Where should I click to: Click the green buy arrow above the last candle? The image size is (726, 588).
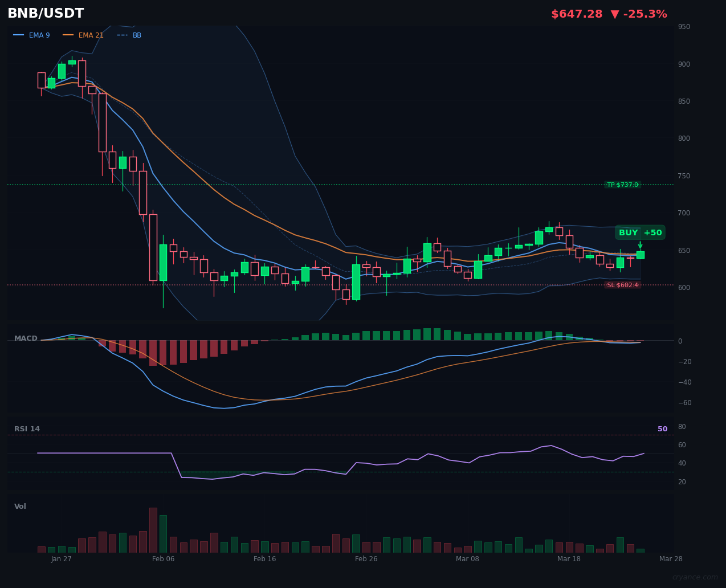[x=640, y=245]
